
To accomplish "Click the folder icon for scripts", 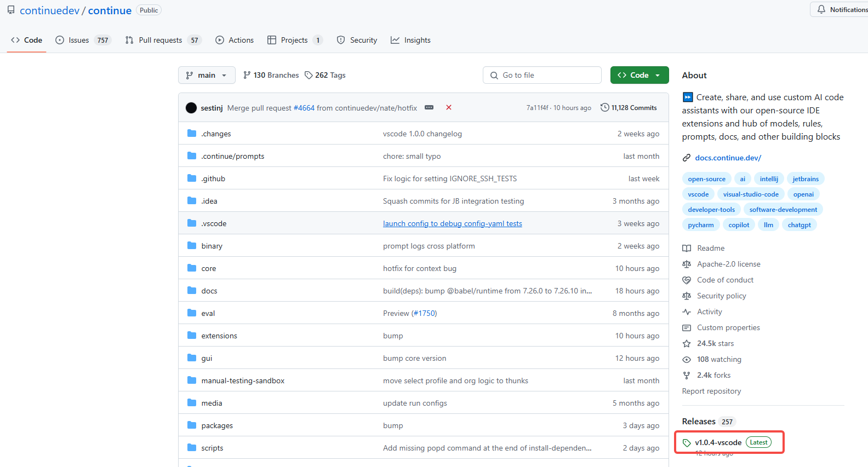I will 192,448.
